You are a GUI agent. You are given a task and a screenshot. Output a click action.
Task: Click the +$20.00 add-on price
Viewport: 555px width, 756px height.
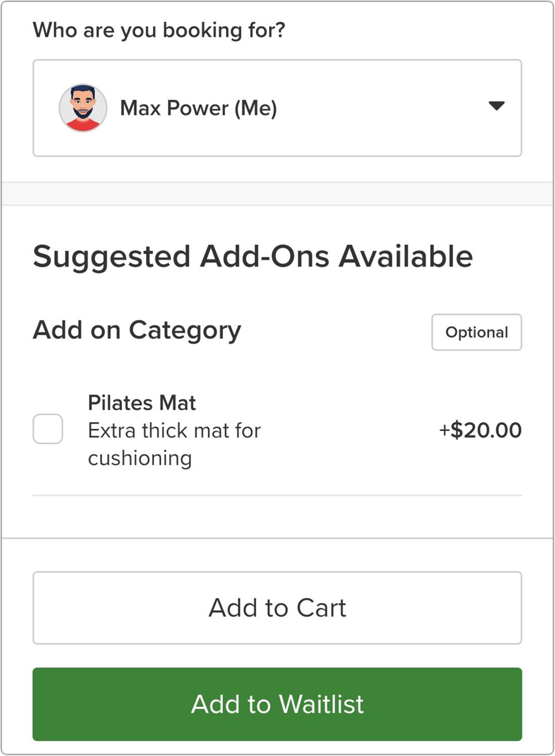[480, 430]
